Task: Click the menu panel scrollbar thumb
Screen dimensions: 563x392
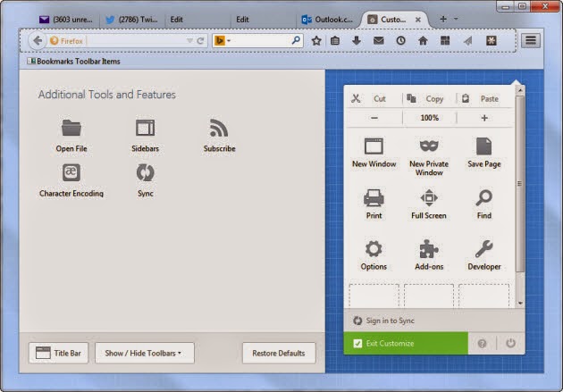Action: pos(519,184)
